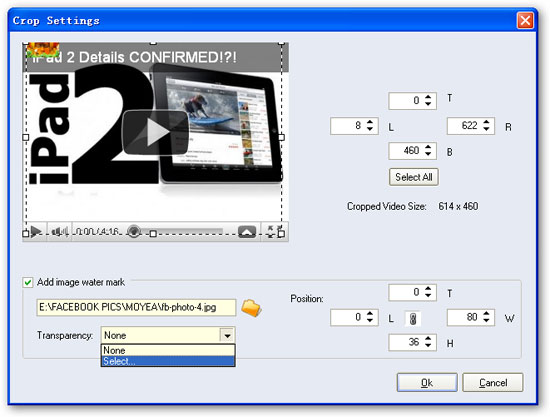
Task: Choose Select... in Transparency list
Action: click(168, 361)
